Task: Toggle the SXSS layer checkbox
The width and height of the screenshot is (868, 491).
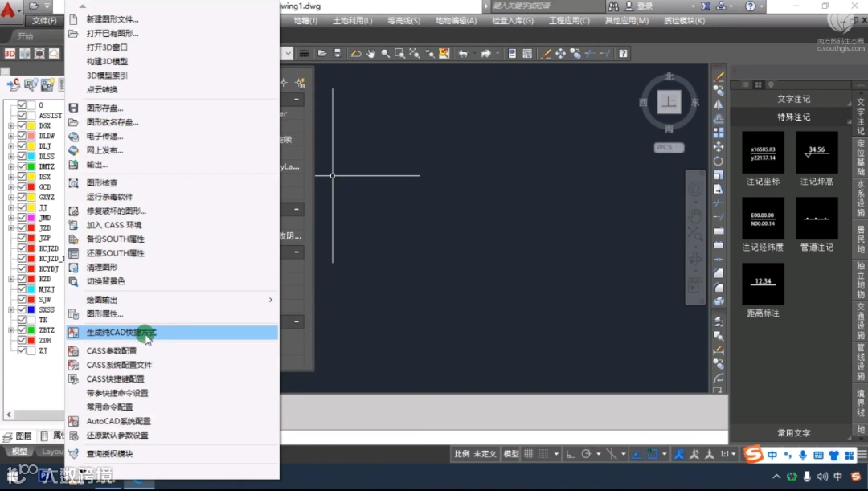Action: pos(22,309)
